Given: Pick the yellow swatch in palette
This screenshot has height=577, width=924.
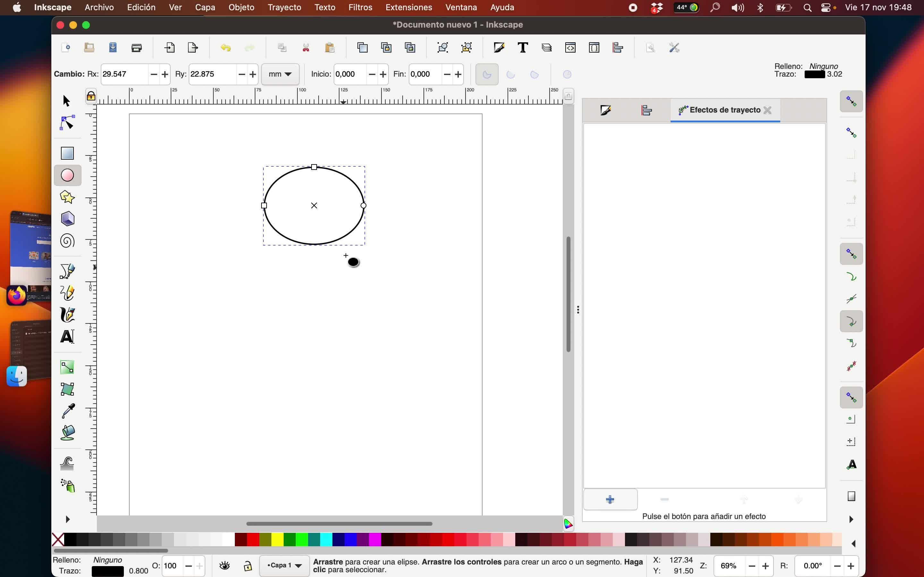Looking at the screenshot, I should 277,539.
